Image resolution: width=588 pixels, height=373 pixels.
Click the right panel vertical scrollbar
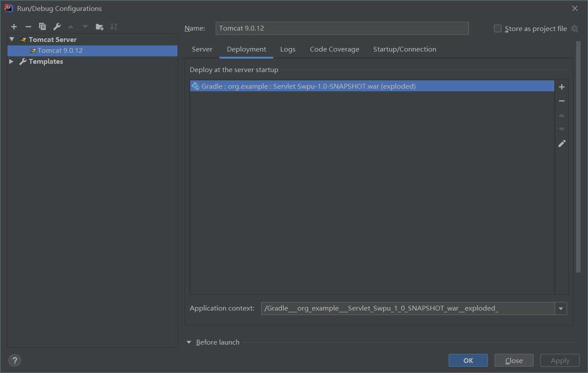pos(578,157)
